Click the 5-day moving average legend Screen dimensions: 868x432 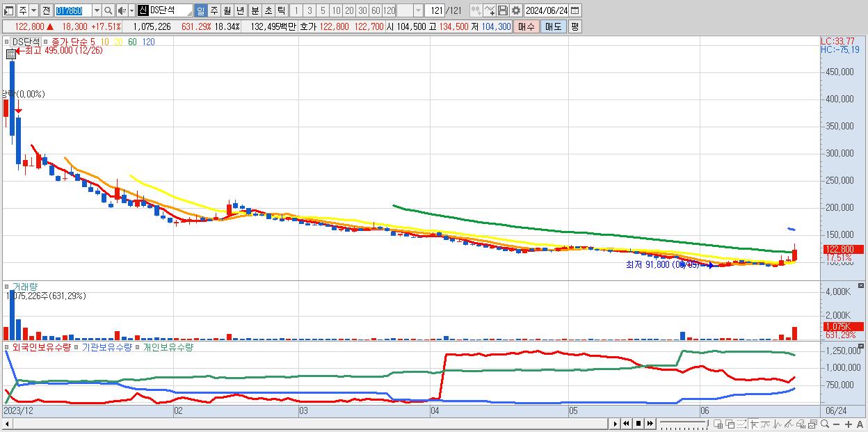pyautogui.click(x=93, y=42)
